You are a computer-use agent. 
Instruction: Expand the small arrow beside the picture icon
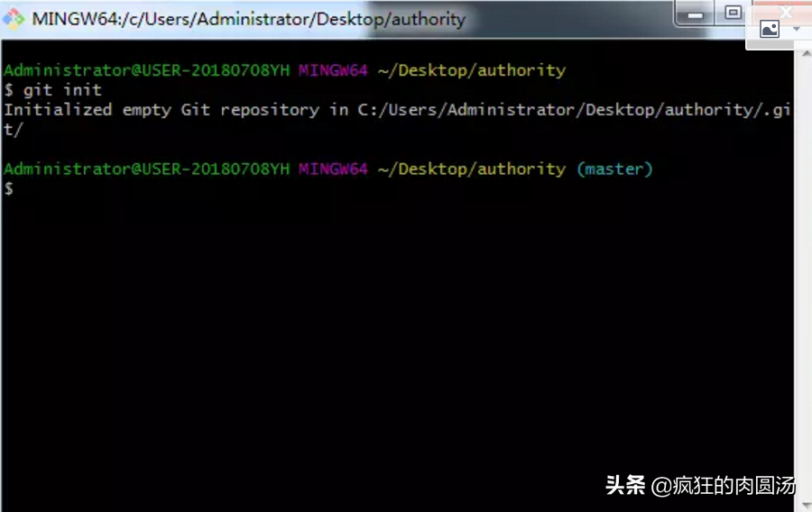click(797, 30)
